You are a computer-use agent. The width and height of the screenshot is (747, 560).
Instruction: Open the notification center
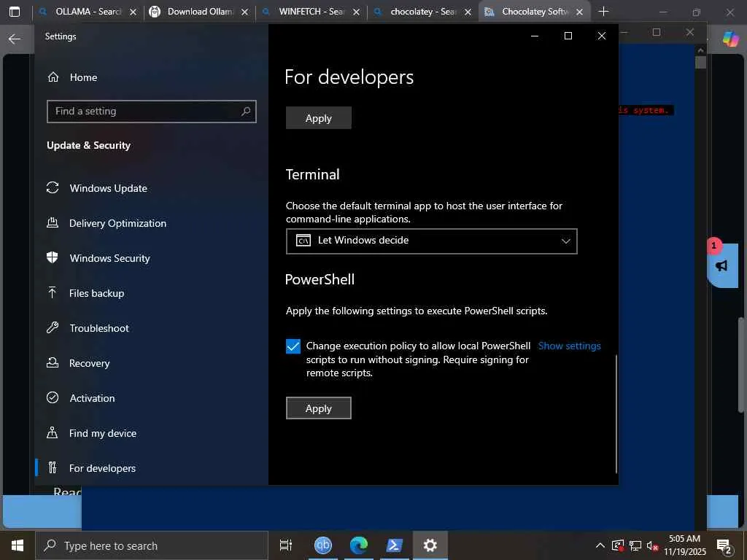[x=724, y=546]
